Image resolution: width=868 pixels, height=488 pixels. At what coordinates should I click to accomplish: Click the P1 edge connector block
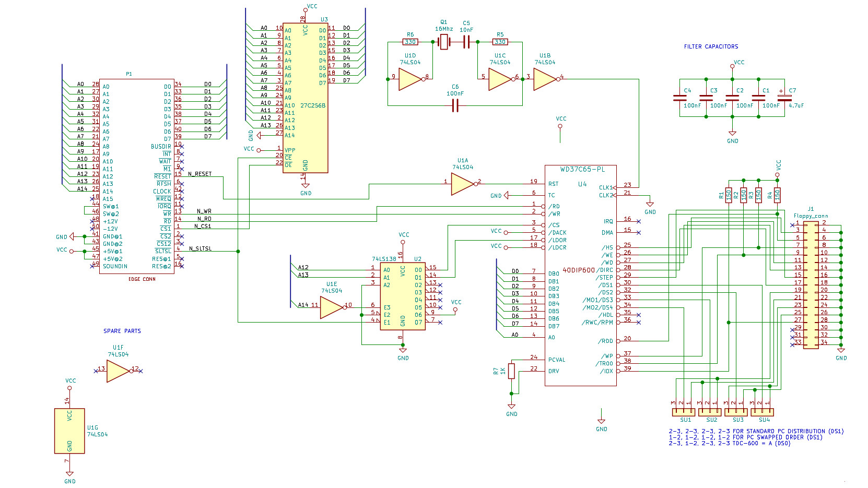tap(136, 176)
